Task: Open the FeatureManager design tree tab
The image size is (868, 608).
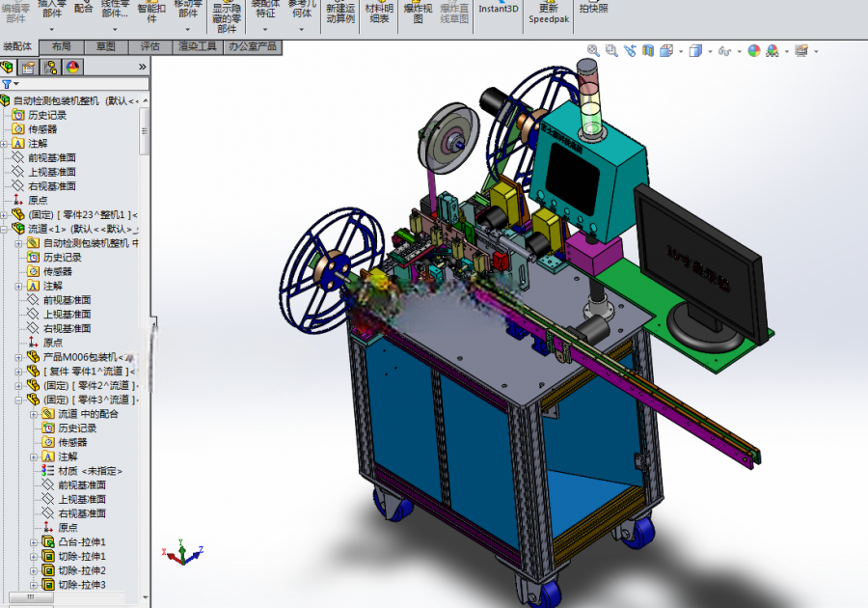Action: pos(7,68)
